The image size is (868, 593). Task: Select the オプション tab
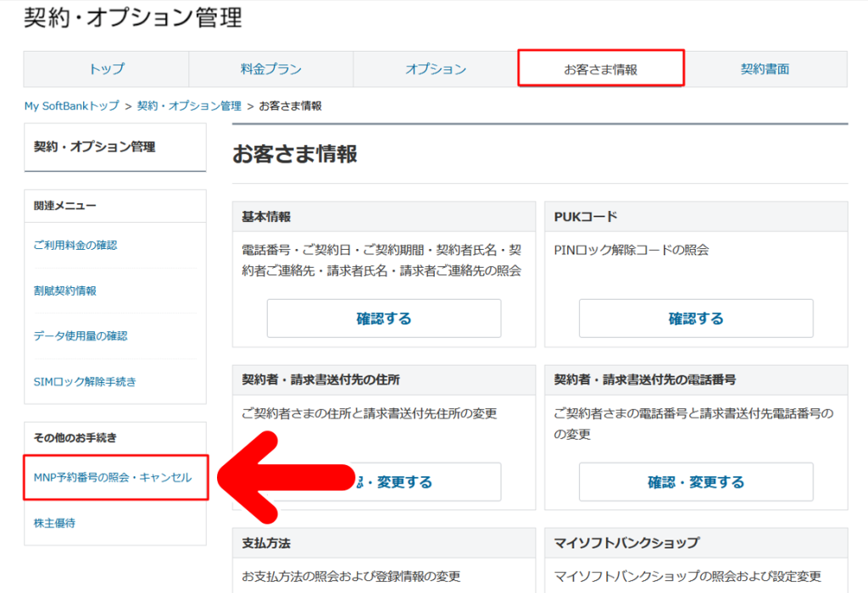[435, 69]
